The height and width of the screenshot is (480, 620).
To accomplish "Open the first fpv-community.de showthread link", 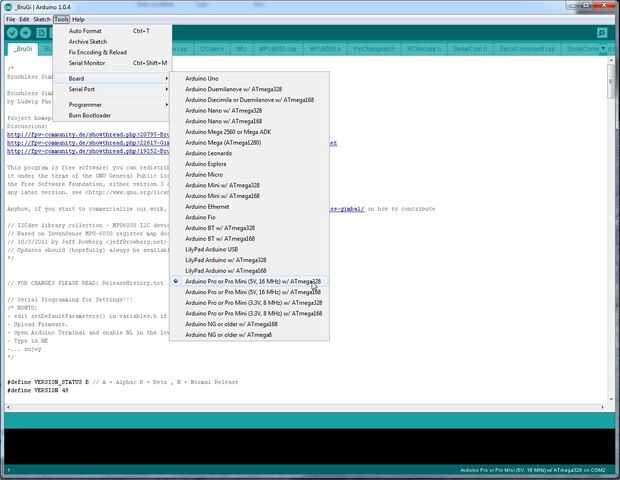I will [88, 135].
